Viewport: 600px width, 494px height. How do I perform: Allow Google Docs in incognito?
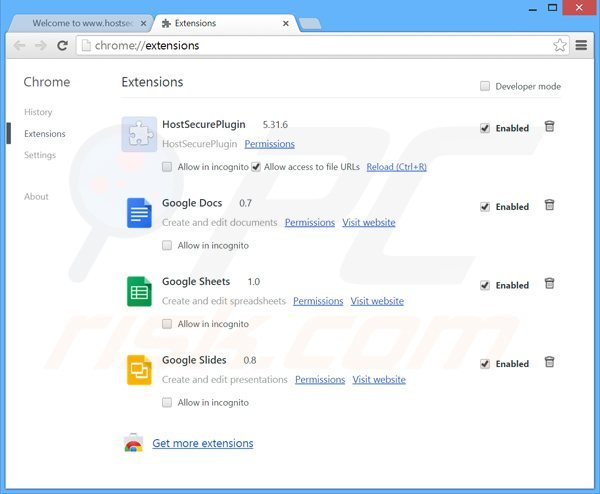pyautogui.click(x=167, y=245)
